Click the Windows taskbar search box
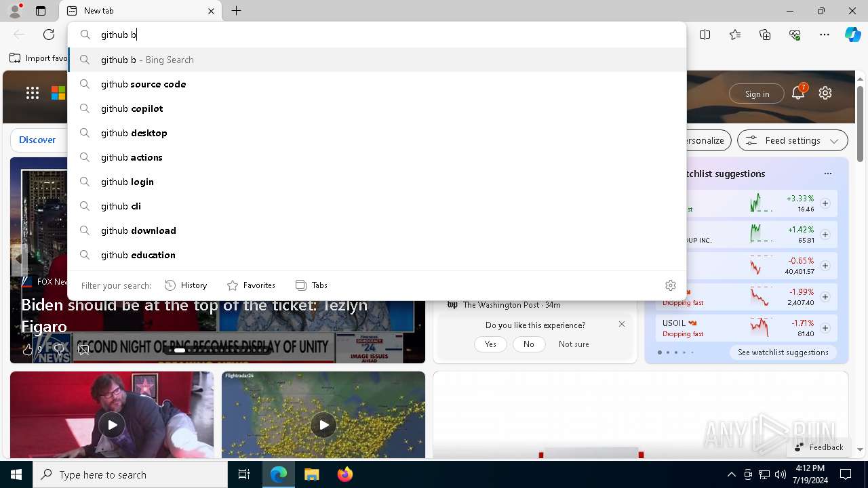This screenshot has height=488, width=868. tap(130, 474)
